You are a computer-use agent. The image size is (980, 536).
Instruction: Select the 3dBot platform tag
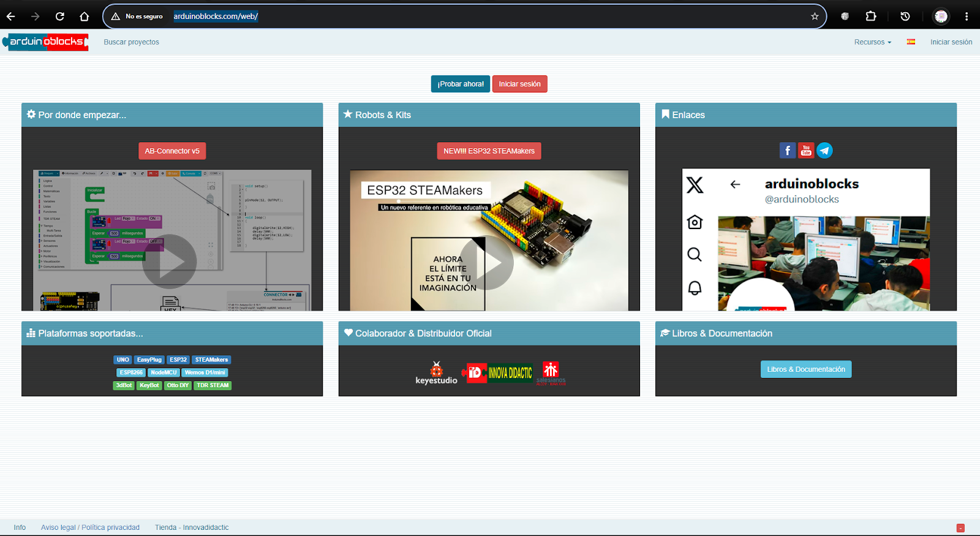point(124,385)
